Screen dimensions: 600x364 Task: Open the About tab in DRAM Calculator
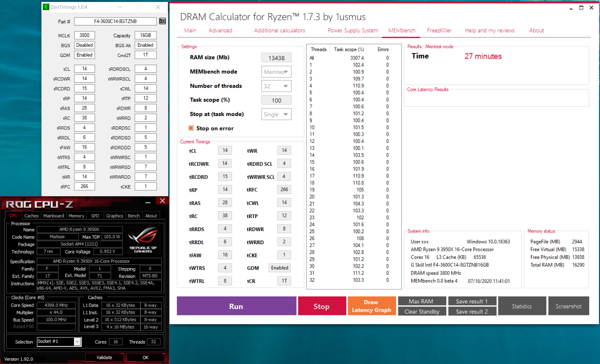[537, 30]
